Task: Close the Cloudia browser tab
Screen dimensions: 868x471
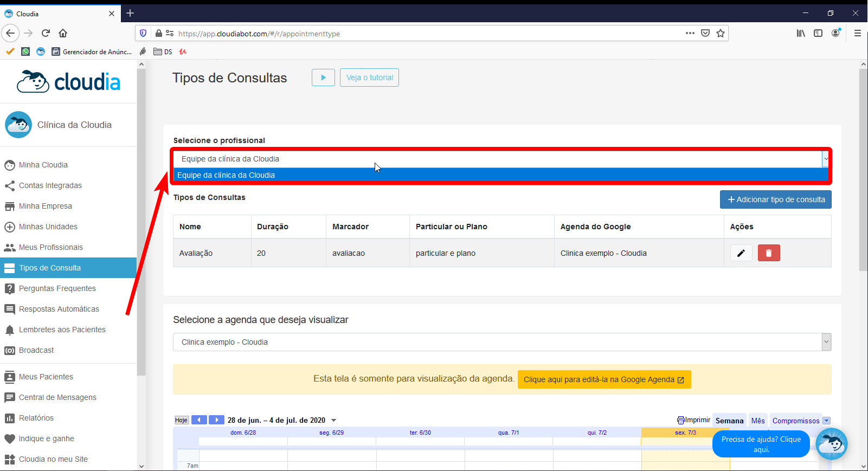Action: (x=112, y=14)
